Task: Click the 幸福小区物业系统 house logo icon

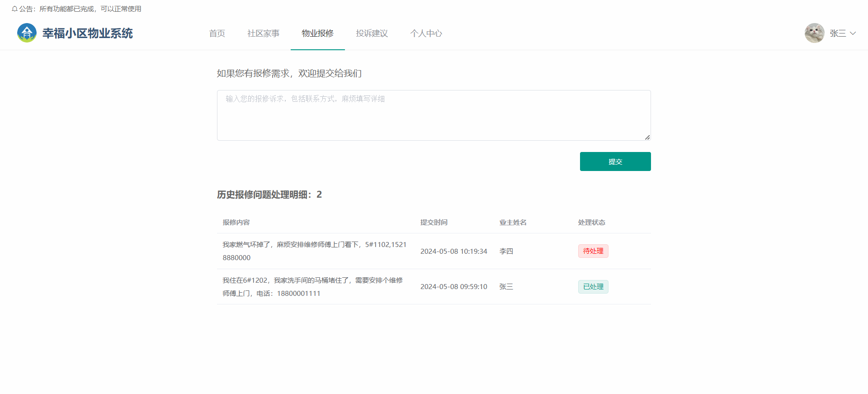Action: (x=27, y=33)
